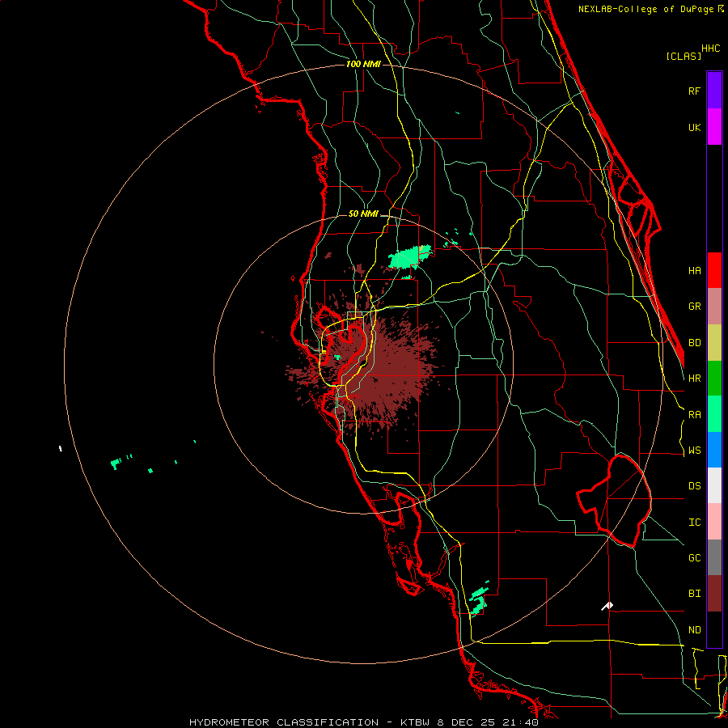Click the "GR" legend label
The height and width of the screenshot is (728, 728).
(x=694, y=307)
